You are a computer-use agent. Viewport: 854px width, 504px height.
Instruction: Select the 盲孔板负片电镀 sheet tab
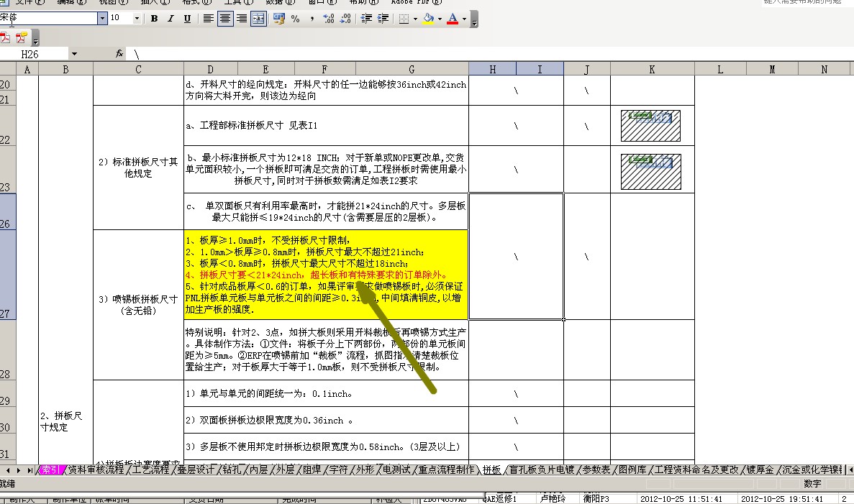point(541,469)
